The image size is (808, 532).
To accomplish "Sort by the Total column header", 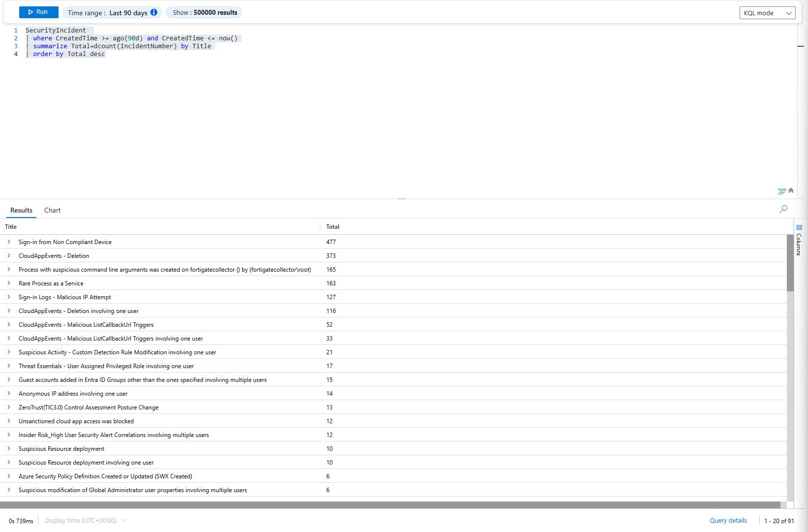I will coord(333,227).
